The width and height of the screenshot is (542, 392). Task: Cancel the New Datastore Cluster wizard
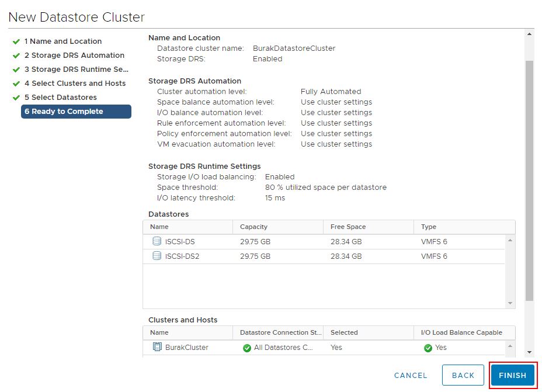[411, 376]
